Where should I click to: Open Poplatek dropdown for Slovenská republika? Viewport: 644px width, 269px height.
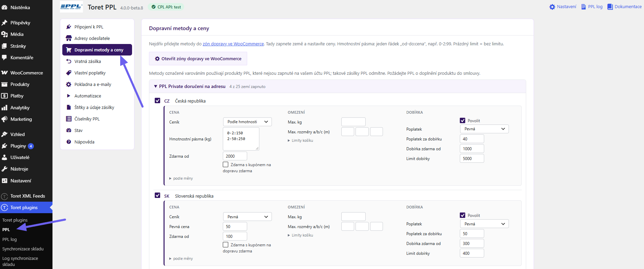tap(485, 224)
